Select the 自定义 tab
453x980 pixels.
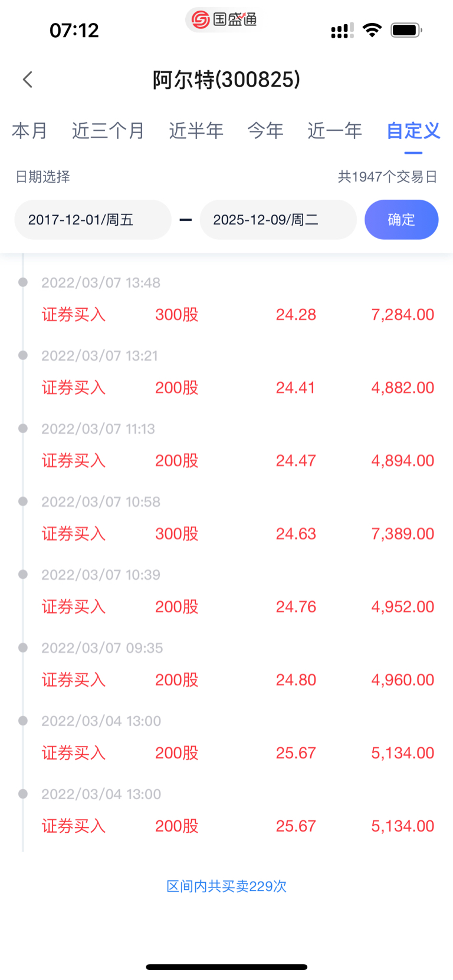[413, 130]
